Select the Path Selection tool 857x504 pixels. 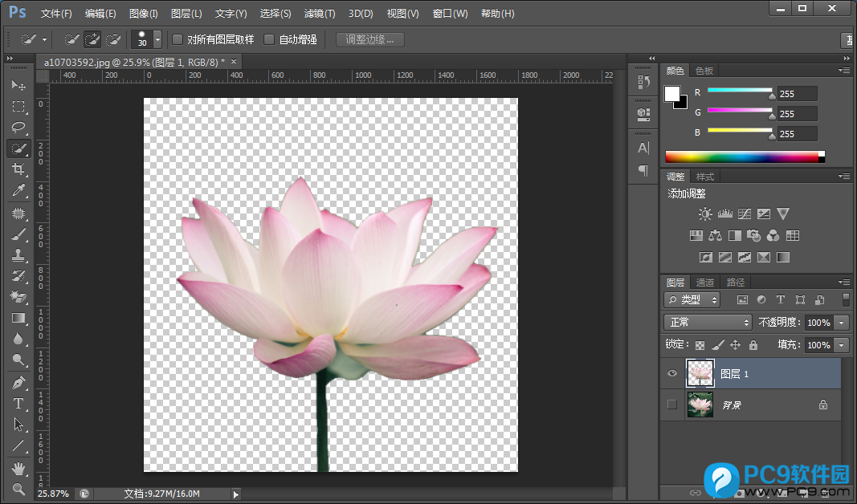click(18, 425)
